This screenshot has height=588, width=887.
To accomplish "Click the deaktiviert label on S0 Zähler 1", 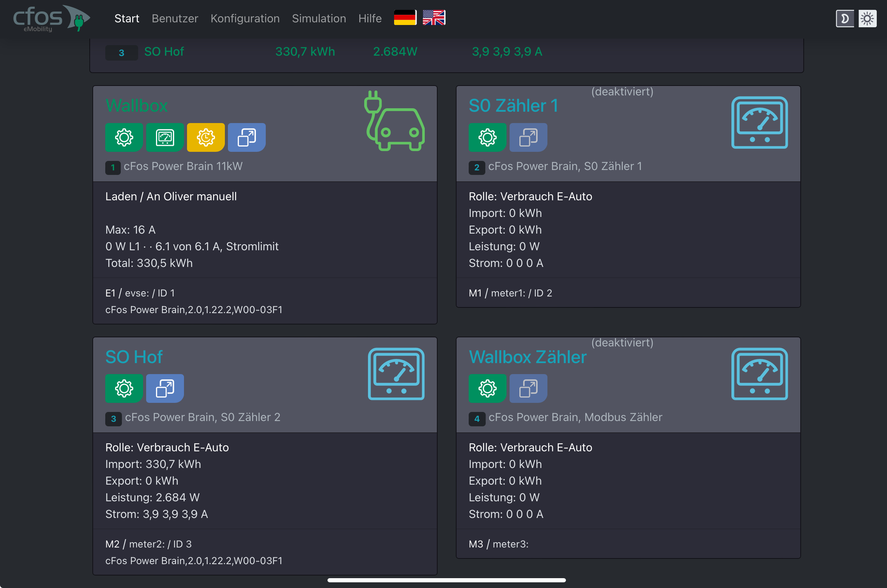I will 622,92.
